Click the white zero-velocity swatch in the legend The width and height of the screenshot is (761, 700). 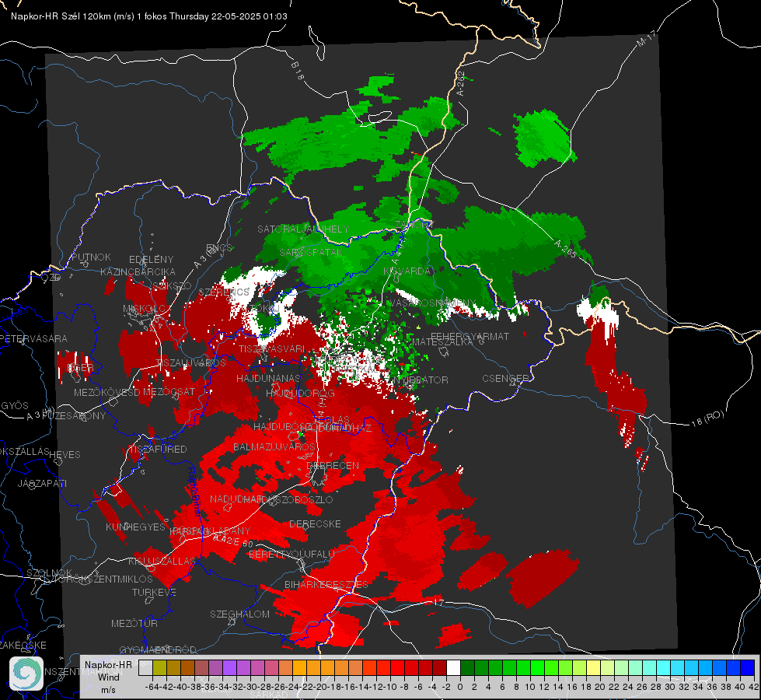click(x=453, y=667)
